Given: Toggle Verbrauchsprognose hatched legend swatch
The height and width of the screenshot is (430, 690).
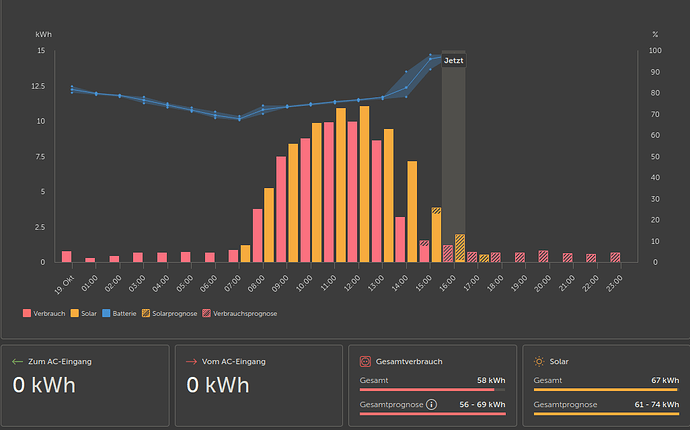Looking at the screenshot, I should (206, 313).
